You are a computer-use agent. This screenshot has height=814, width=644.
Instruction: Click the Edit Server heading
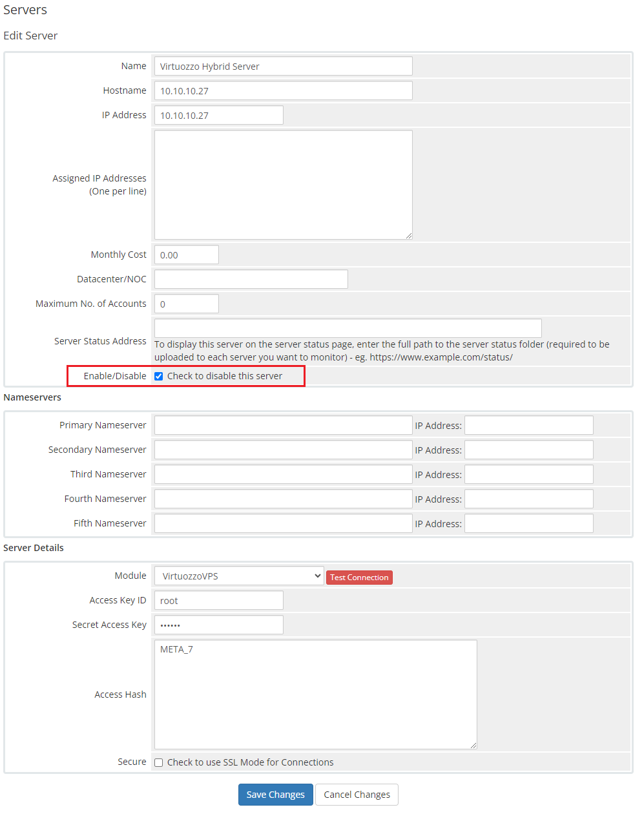tap(30, 36)
